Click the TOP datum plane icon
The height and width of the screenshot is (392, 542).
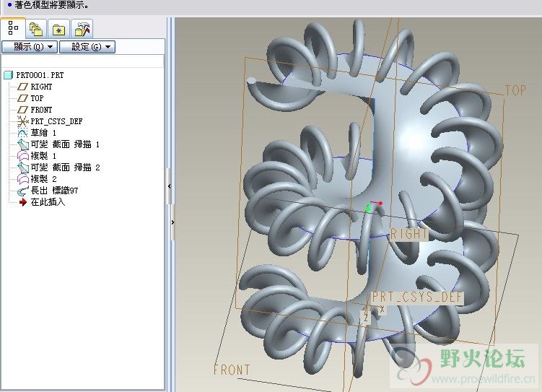(x=22, y=98)
